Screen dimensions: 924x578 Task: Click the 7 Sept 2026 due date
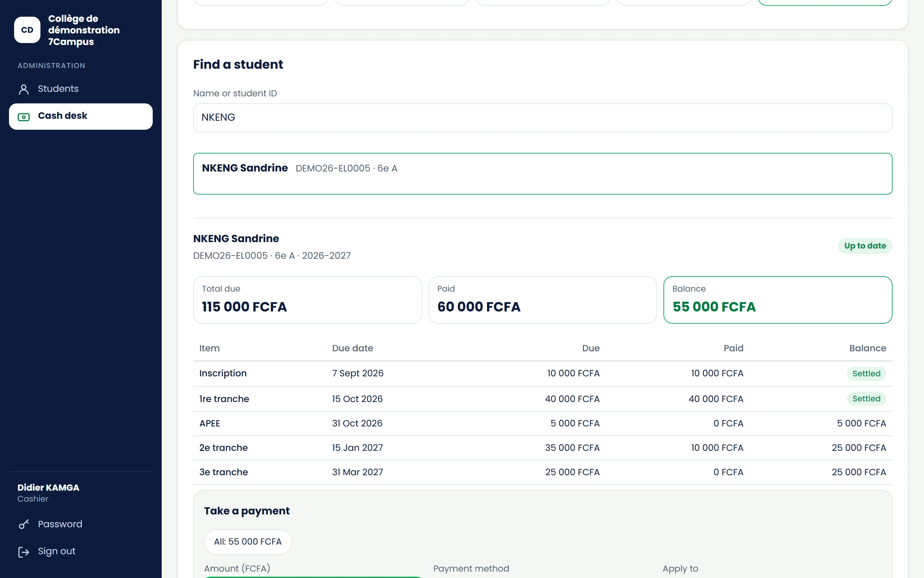(x=358, y=373)
